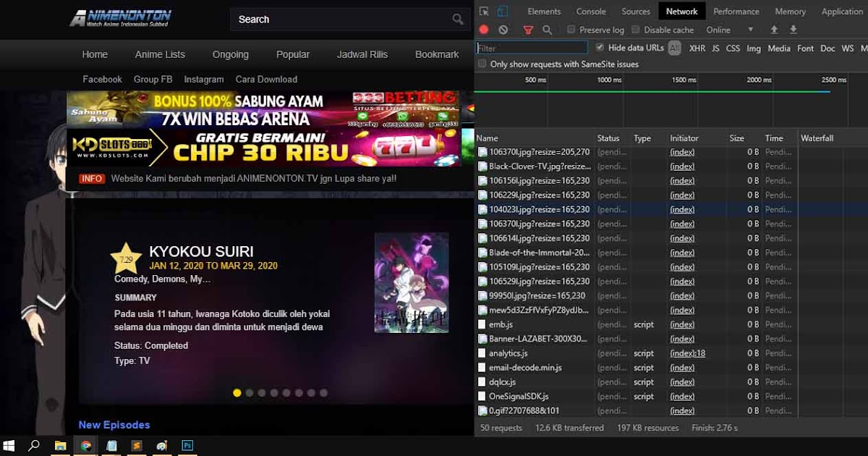Open the Memory tab
Image resolution: width=868 pixels, height=456 pixels.
tap(791, 12)
